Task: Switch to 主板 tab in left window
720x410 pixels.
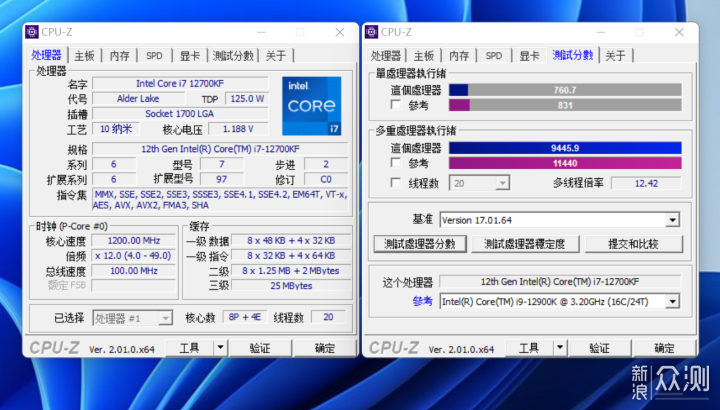Action: [84, 56]
